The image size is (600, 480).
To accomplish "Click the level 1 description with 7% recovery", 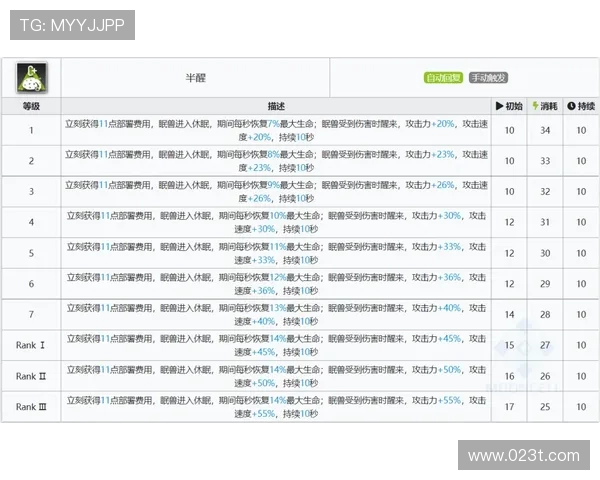I will [x=276, y=130].
